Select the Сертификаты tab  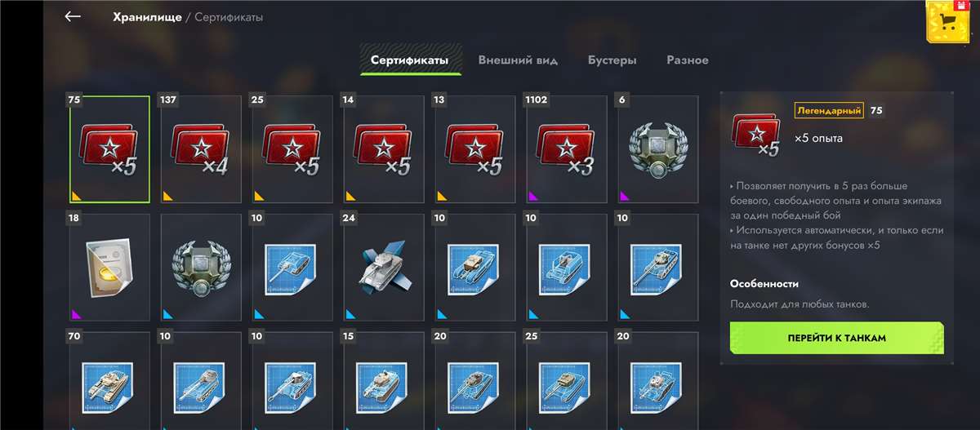pos(410,60)
